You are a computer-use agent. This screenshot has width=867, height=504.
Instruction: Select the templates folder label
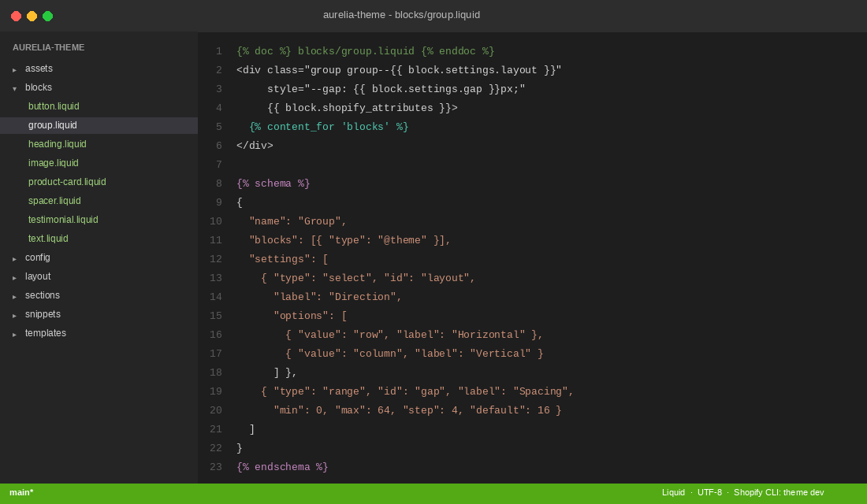click(46, 332)
